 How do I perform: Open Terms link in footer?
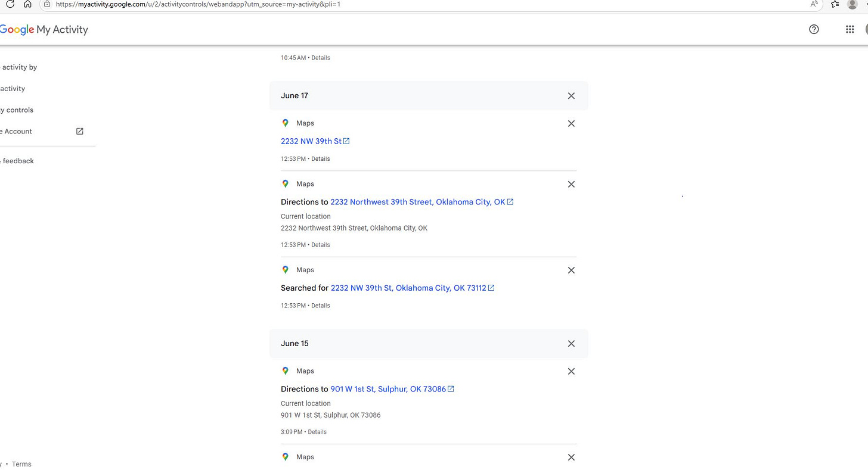pyautogui.click(x=21, y=464)
